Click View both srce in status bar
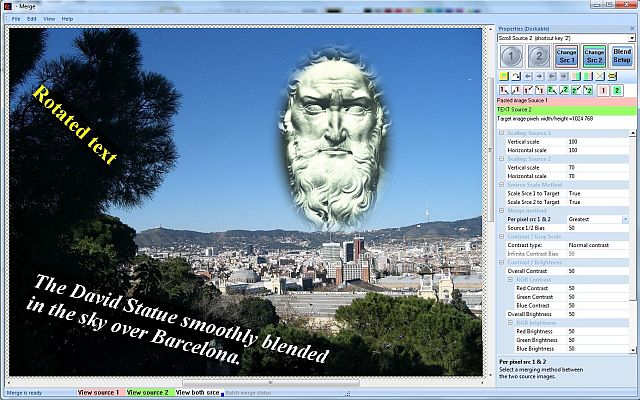 click(x=198, y=393)
